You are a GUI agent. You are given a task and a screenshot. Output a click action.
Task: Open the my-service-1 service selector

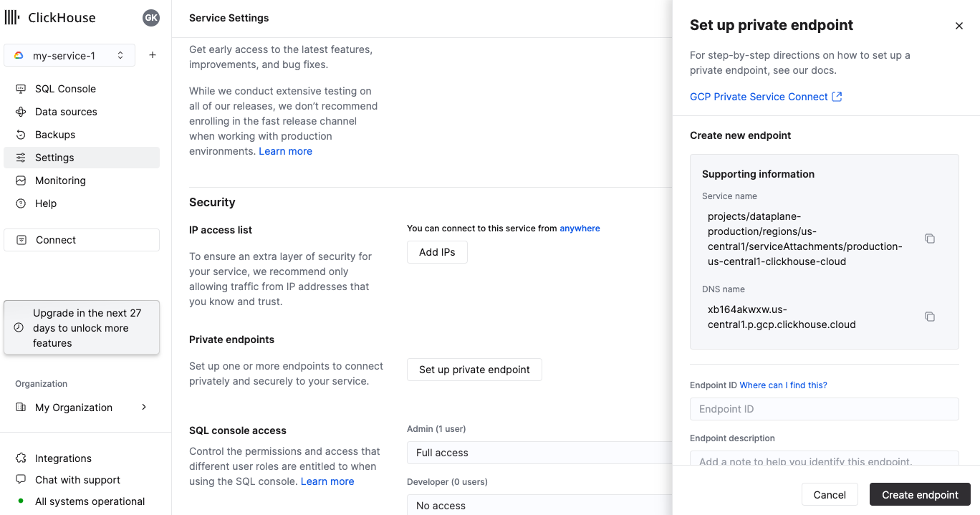point(69,54)
